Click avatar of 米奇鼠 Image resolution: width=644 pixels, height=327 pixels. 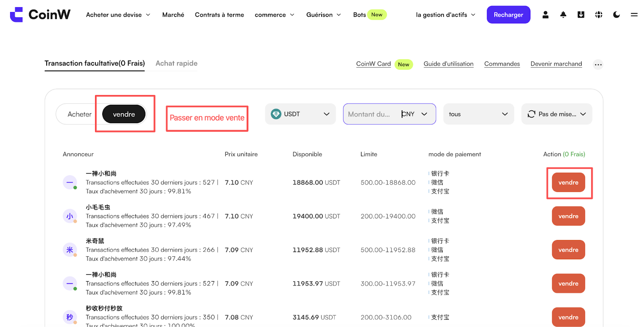pyautogui.click(x=70, y=250)
